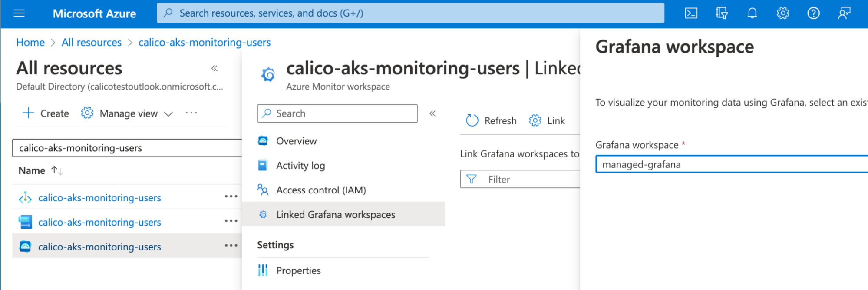868x290 pixels.
Task: Click the Activity log menu icon
Action: (263, 165)
